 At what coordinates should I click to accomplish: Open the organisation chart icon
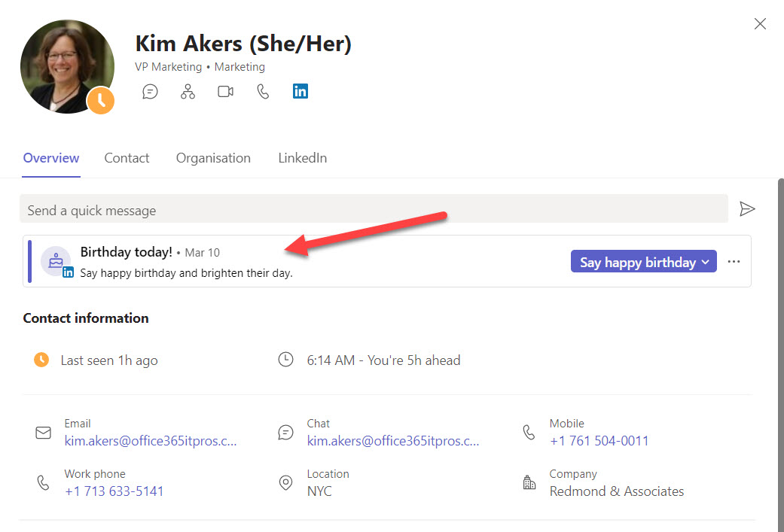click(188, 92)
